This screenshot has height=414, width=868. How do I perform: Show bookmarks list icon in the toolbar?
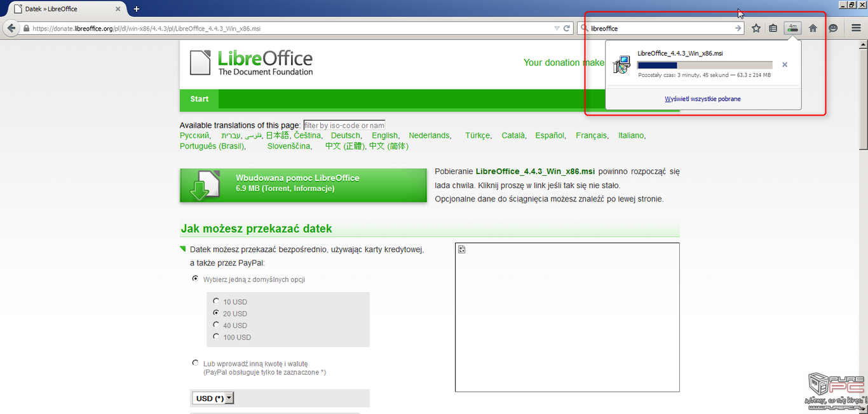773,29
